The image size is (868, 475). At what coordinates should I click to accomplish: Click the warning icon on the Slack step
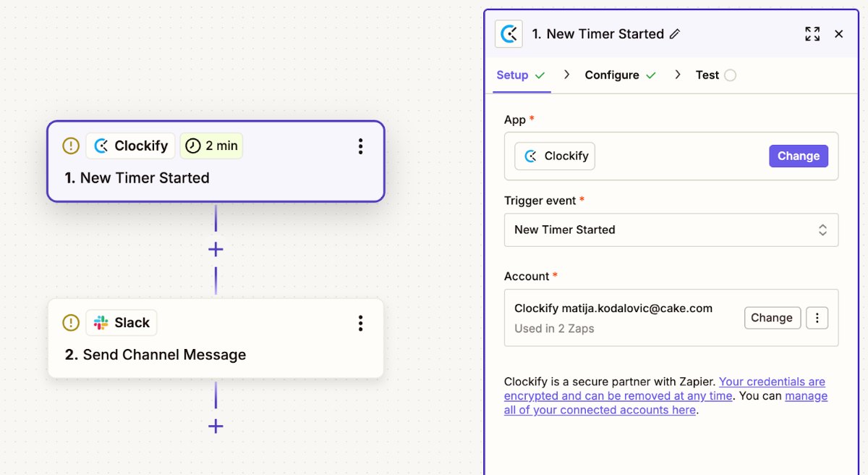coord(70,323)
